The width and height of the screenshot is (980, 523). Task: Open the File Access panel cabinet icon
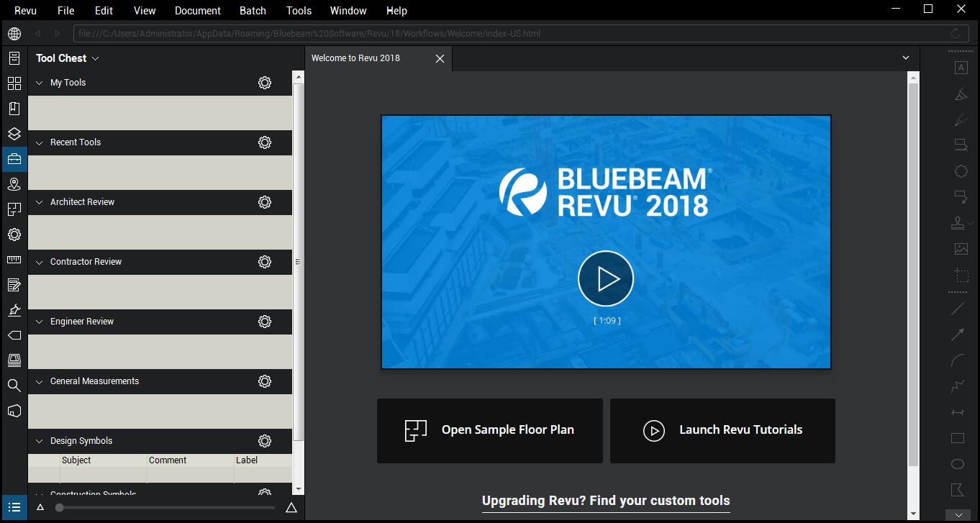coord(14,58)
